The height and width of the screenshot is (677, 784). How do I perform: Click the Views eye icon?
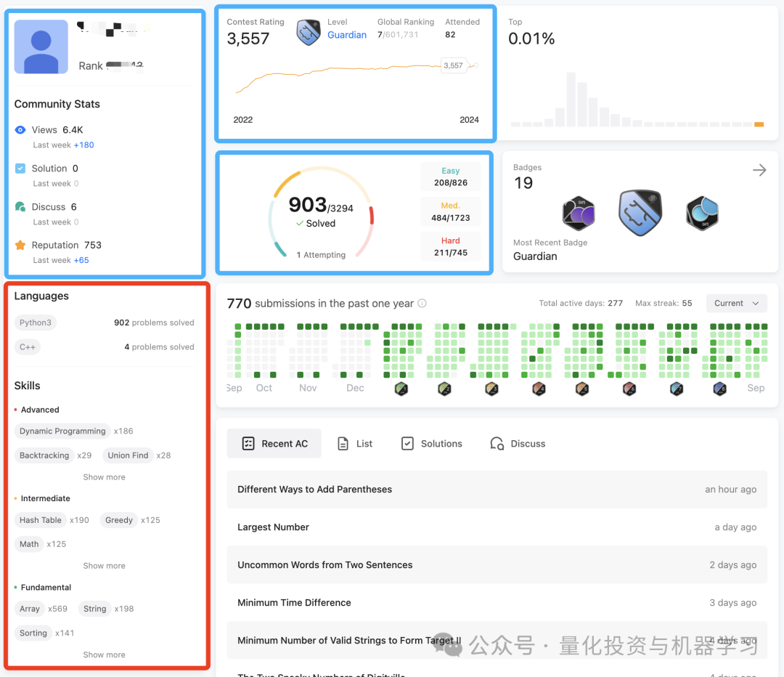point(20,130)
